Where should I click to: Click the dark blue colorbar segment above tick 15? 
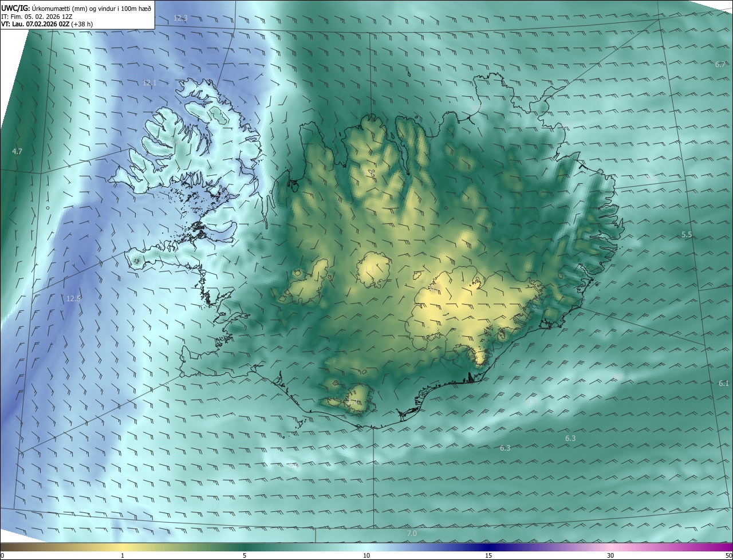click(x=488, y=547)
